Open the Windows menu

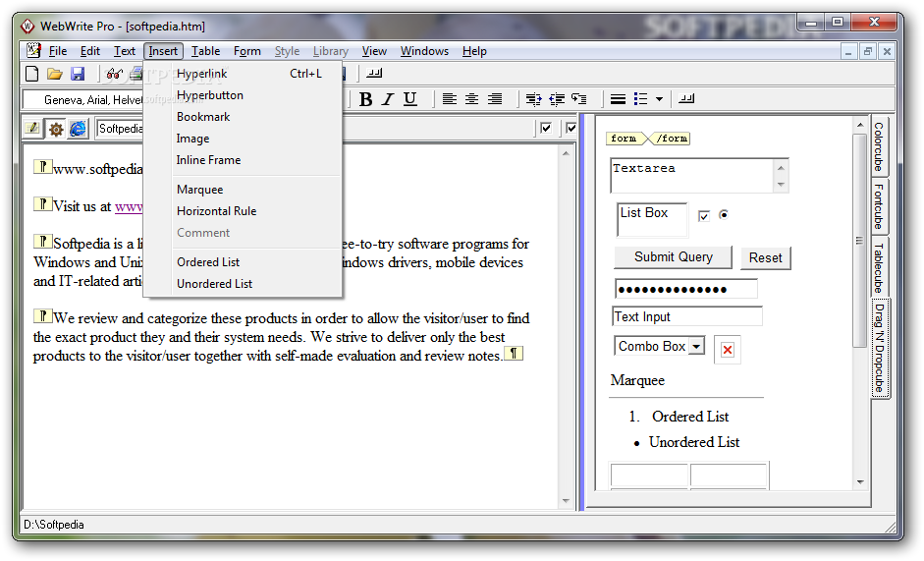click(424, 51)
